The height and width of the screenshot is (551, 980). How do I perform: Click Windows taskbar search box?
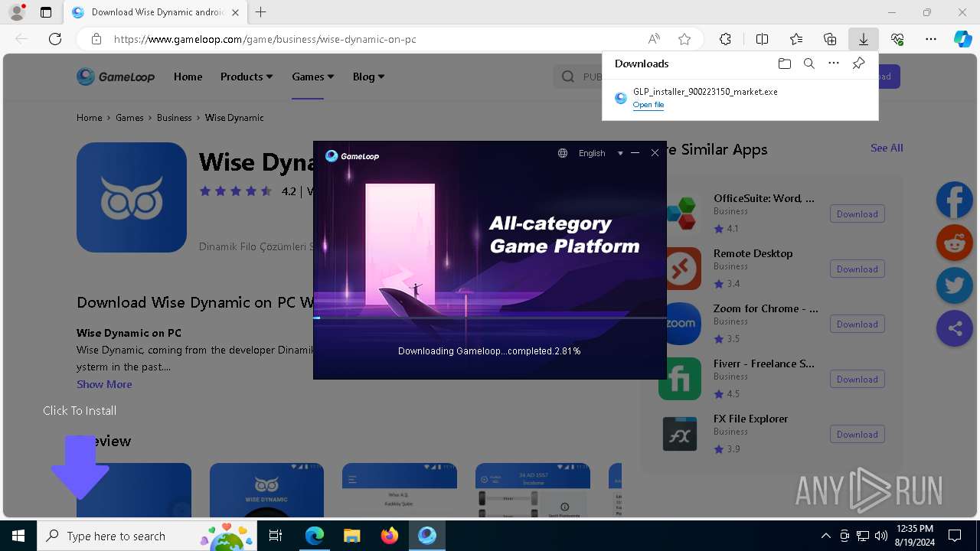click(146, 536)
